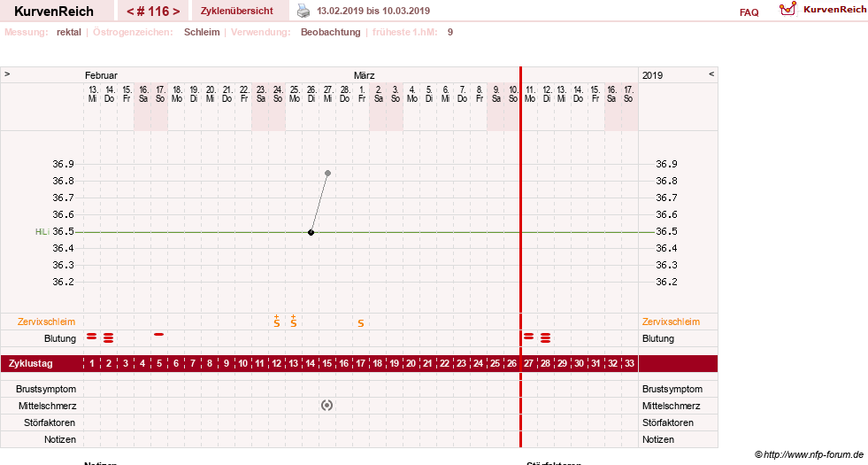This screenshot has height=465, width=868.
Task: Go to previous cycle with left arrow
Action: 130,12
